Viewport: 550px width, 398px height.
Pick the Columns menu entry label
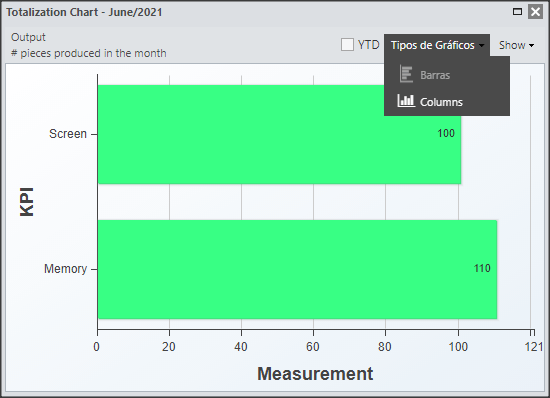click(441, 102)
